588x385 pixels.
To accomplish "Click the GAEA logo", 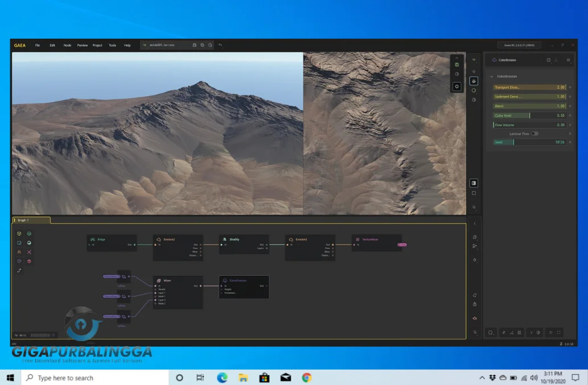I will coord(20,45).
